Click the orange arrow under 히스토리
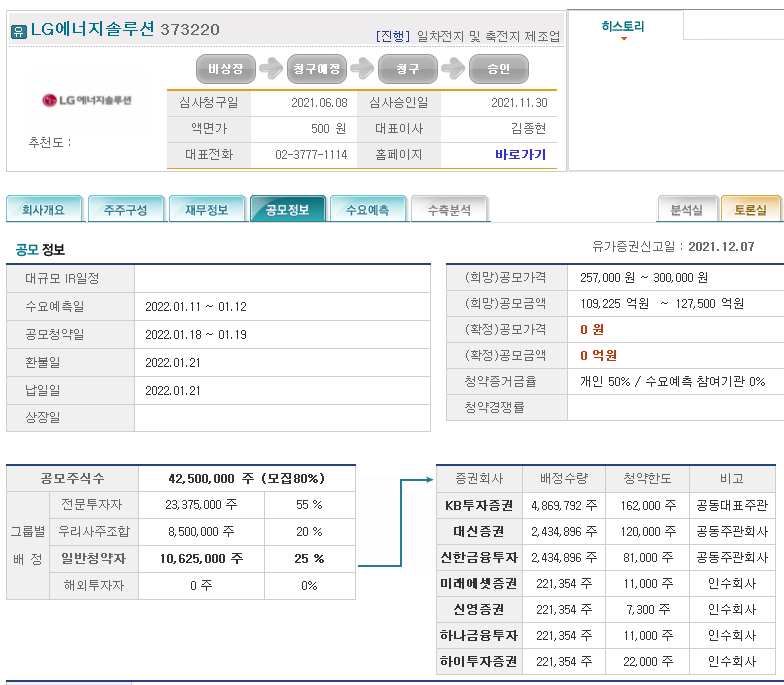Viewport: 784px width, 685px height. click(624, 38)
